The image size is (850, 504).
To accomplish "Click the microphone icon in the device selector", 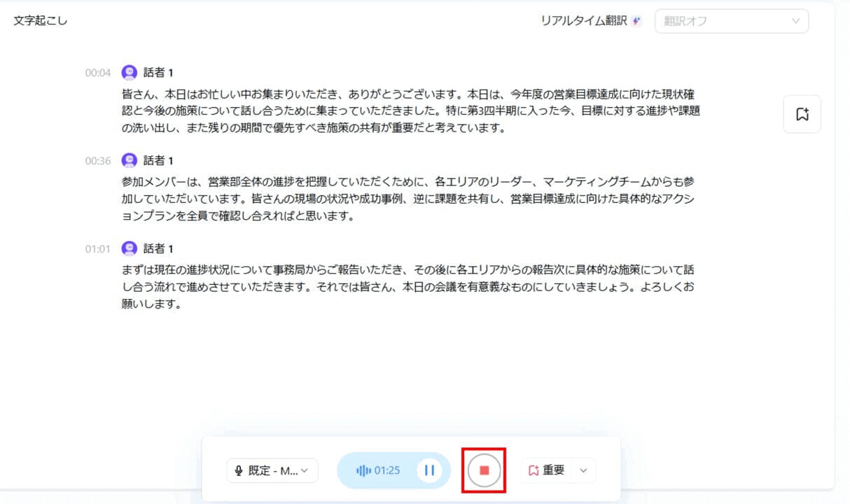I will [x=239, y=470].
